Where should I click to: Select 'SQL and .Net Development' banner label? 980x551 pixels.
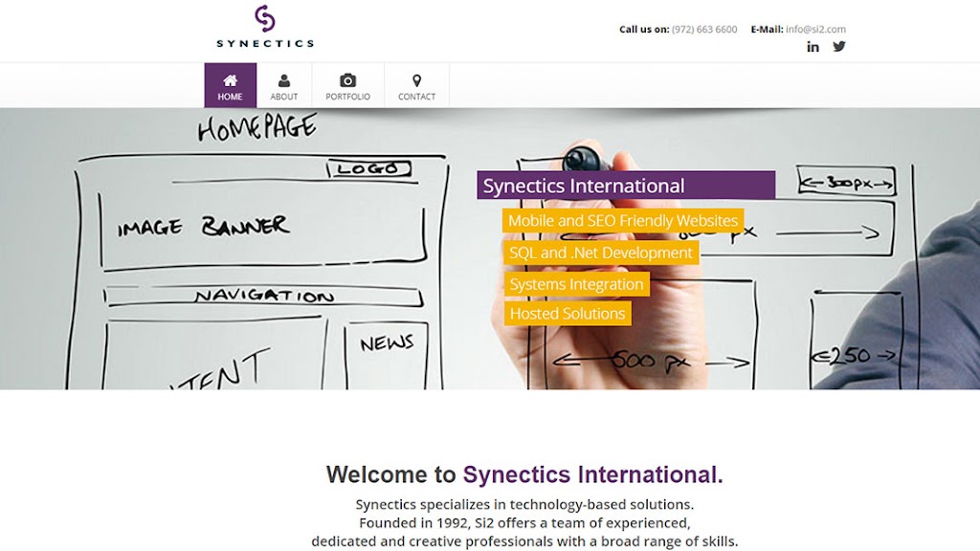[601, 253]
